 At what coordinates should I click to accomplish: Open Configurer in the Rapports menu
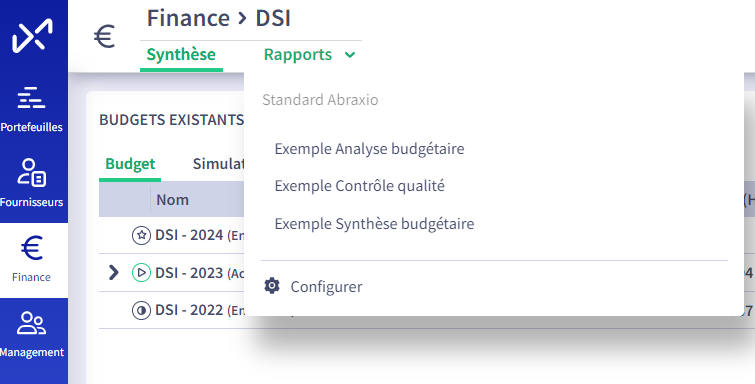[x=326, y=287]
